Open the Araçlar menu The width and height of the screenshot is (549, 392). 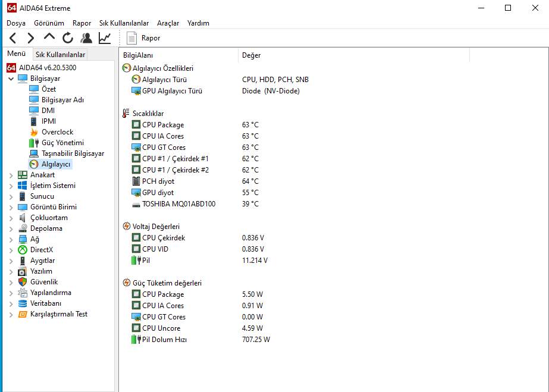tap(168, 23)
